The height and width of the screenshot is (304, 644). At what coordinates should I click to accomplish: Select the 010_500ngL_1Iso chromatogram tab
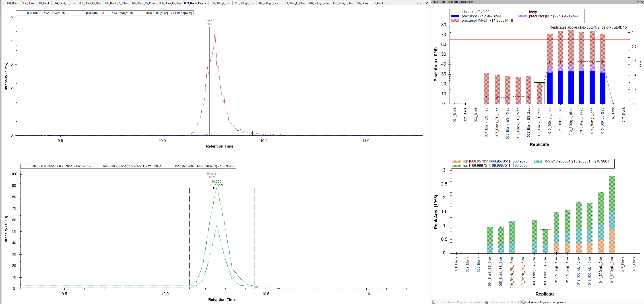pyautogui.click(x=220, y=3)
